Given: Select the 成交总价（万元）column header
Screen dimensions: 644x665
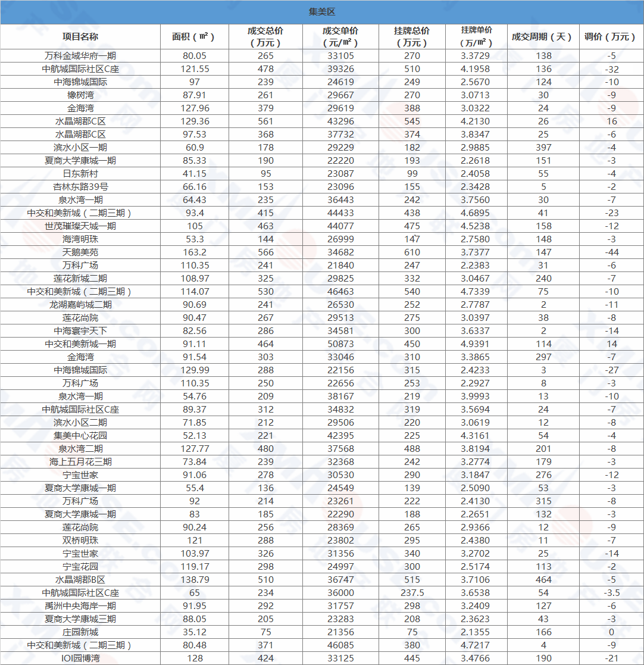Looking at the screenshot, I should click(x=265, y=37).
